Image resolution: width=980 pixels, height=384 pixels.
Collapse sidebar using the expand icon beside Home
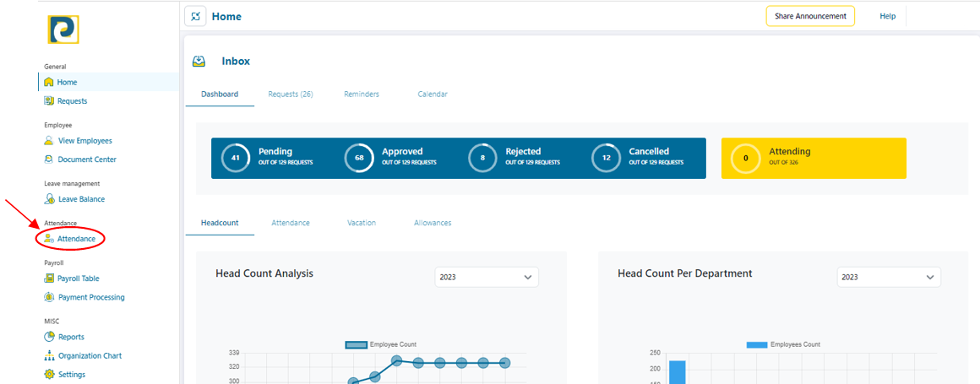point(195,16)
